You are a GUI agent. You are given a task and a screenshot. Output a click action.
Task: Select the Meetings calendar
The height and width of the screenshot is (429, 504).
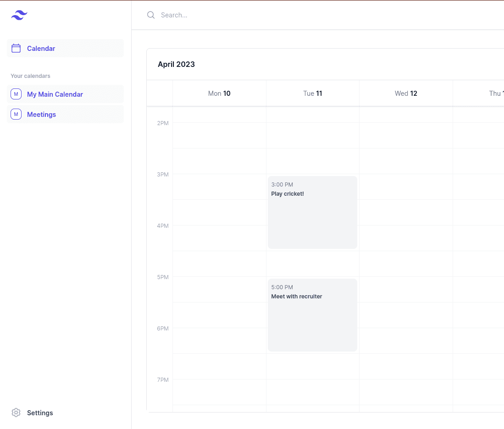pyautogui.click(x=42, y=115)
